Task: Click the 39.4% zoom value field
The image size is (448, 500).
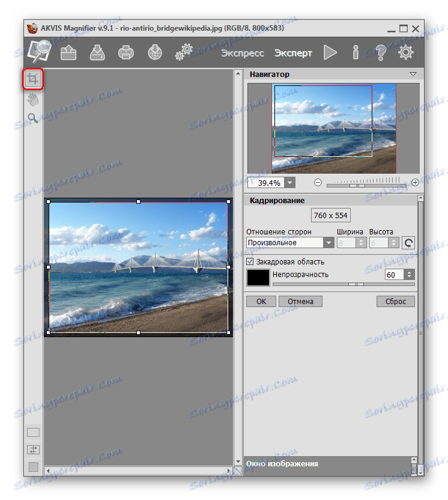Action: click(267, 183)
